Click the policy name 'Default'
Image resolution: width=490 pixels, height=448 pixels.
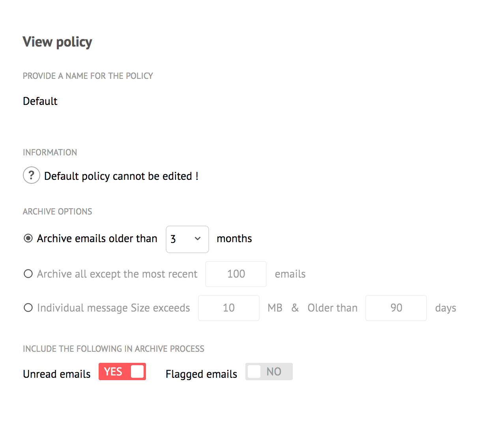[x=40, y=101]
